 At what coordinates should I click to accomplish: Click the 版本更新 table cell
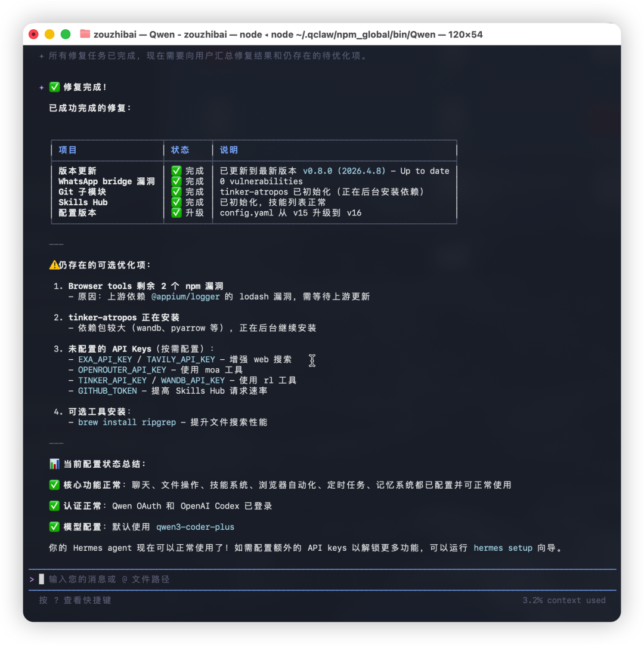click(x=78, y=171)
